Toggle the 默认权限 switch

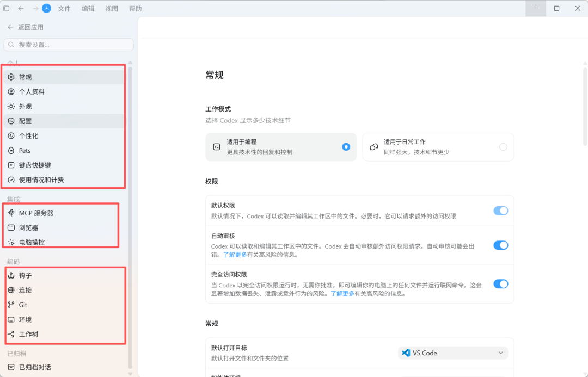coord(501,211)
